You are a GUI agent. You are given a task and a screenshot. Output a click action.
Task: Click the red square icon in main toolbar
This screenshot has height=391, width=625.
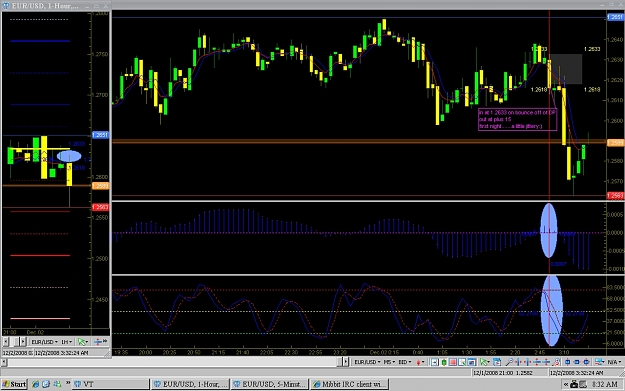(453, 362)
